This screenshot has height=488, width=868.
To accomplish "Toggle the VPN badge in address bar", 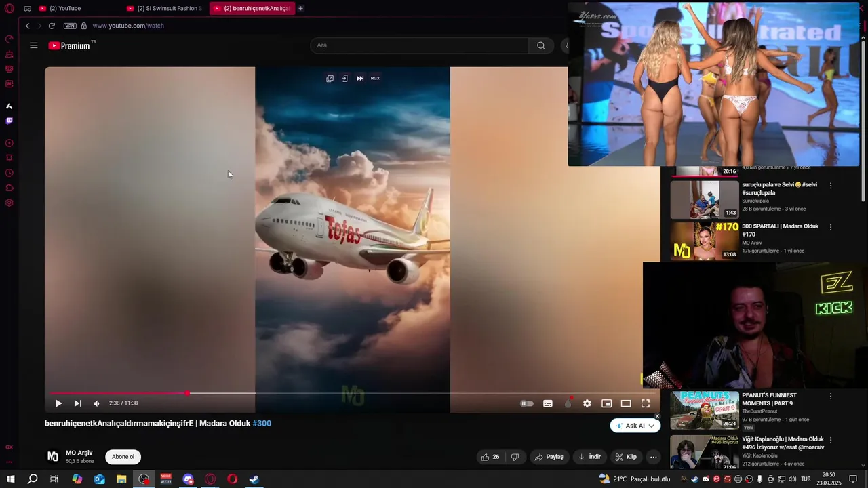I will (70, 26).
